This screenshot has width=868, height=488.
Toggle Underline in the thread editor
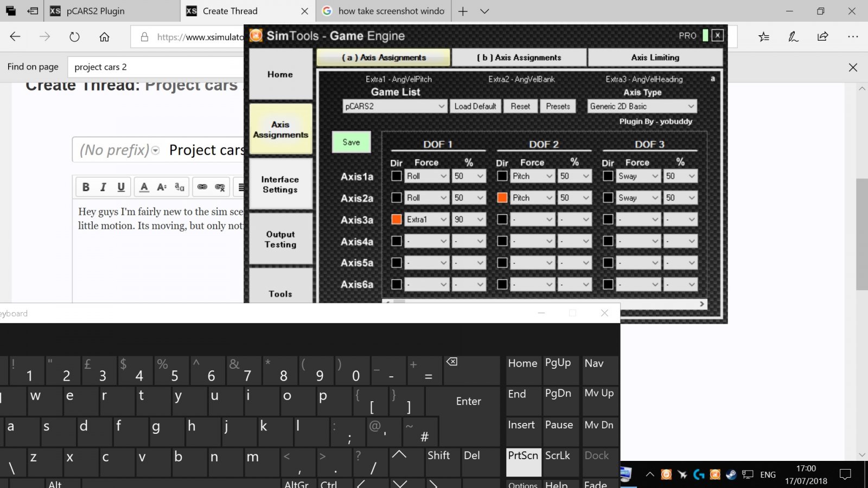(x=121, y=187)
